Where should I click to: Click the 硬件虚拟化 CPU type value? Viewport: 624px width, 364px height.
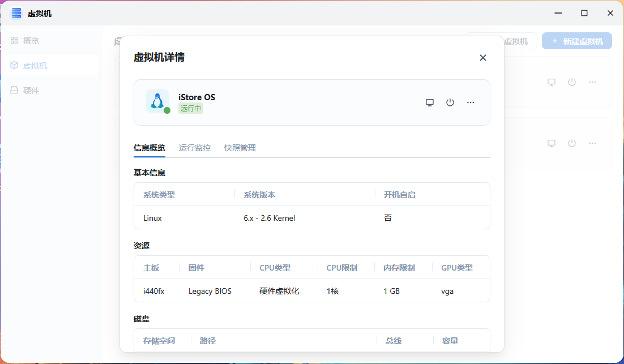(x=279, y=291)
